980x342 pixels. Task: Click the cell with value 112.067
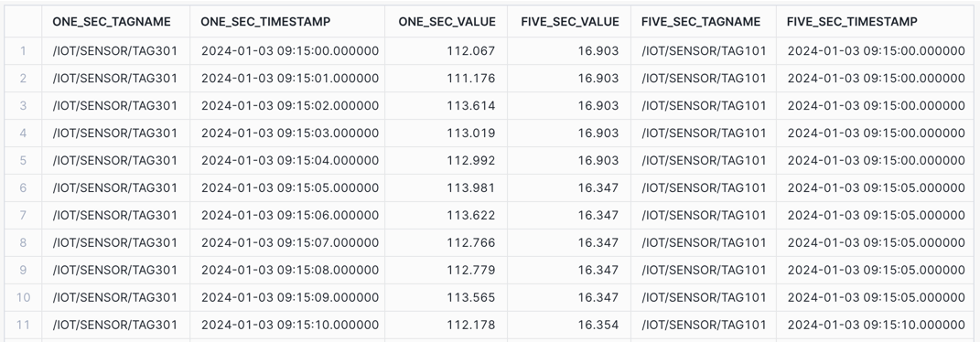pyautogui.click(x=446, y=50)
